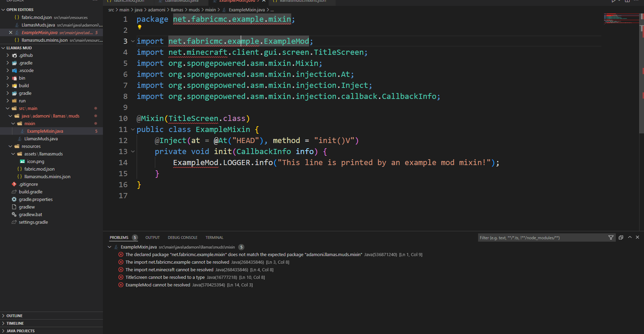This screenshot has width=644, height=334.
Task: Close ExampleMixin.java in the Open Editors list
Action: [11, 32]
